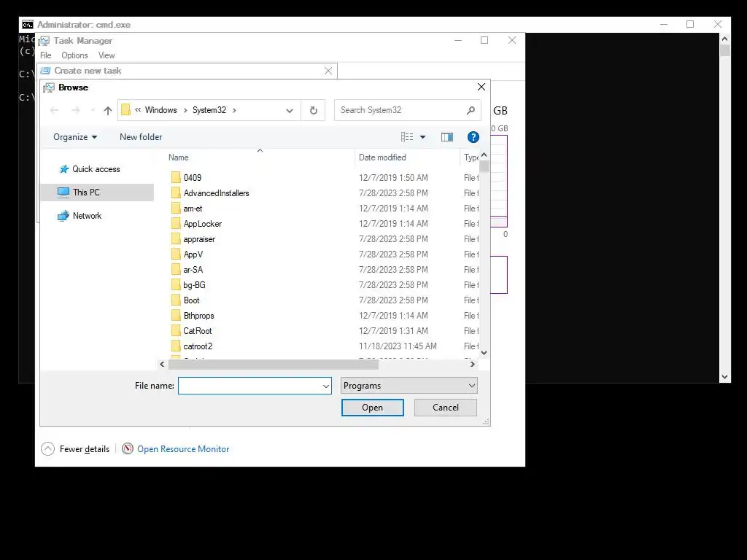Click the cmd.exe title bar icon
This screenshot has height=560, width=747.
28,25
